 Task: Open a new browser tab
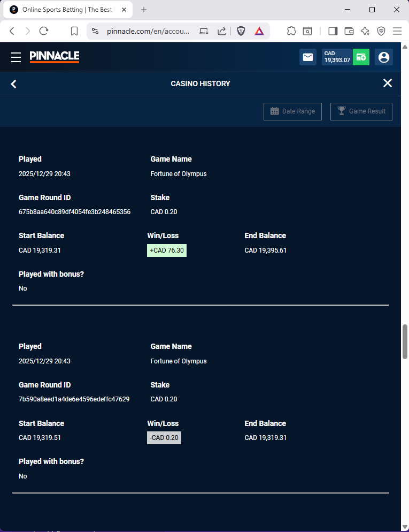[x=144, y=10]
